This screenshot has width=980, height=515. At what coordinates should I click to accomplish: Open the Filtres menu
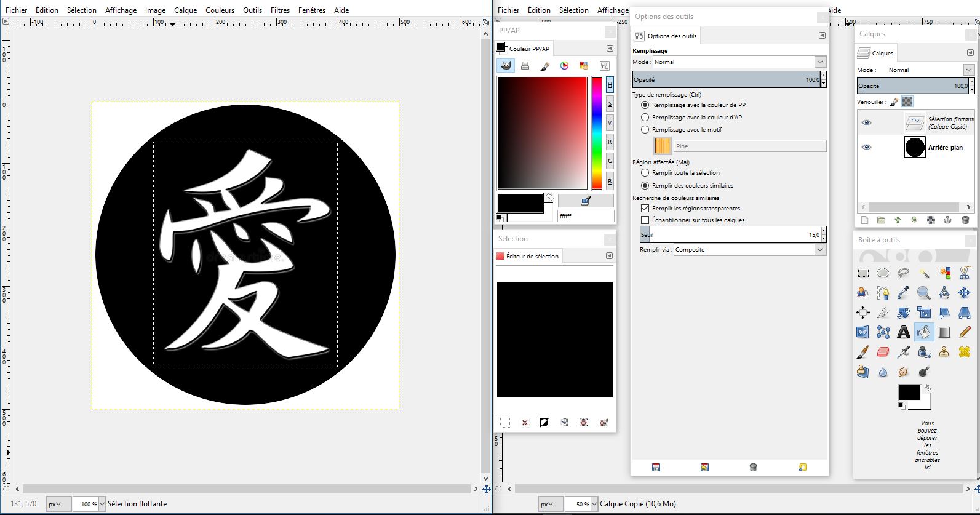pyautogui.click(x=280, y=10)
